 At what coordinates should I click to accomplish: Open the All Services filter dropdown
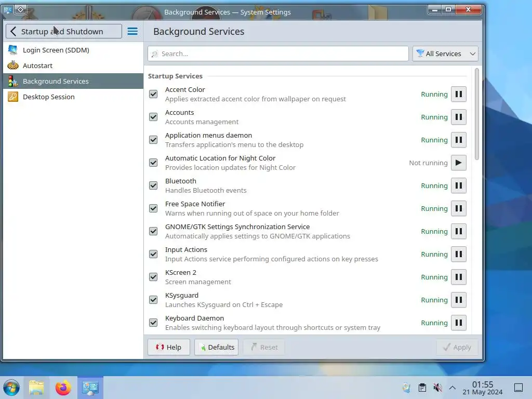(445, 54)
